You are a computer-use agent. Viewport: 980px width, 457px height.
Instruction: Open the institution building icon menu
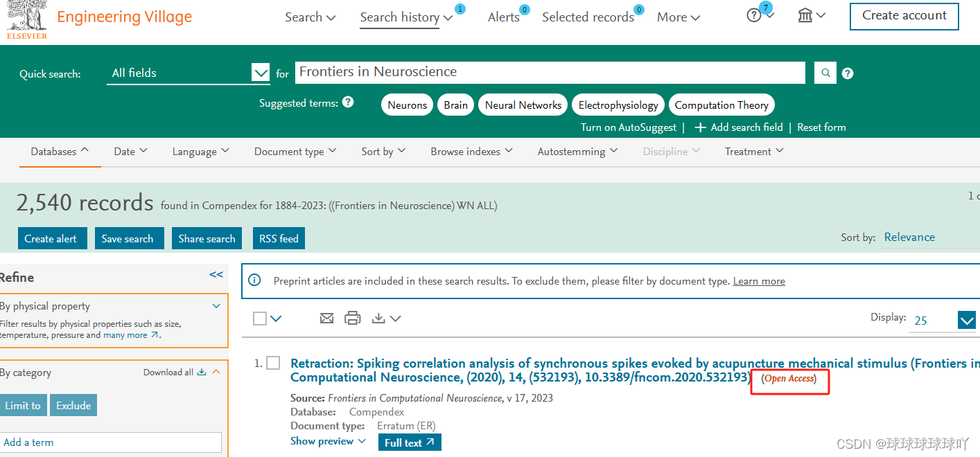805,15
